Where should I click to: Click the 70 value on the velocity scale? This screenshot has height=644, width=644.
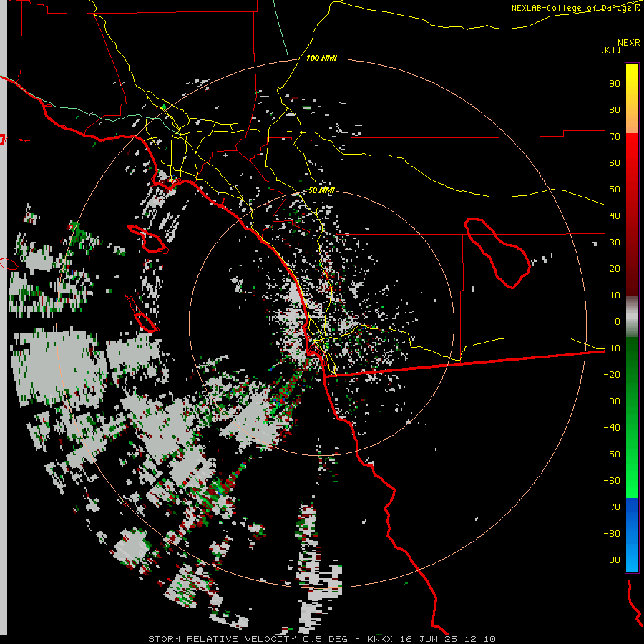tap(615, 137)
